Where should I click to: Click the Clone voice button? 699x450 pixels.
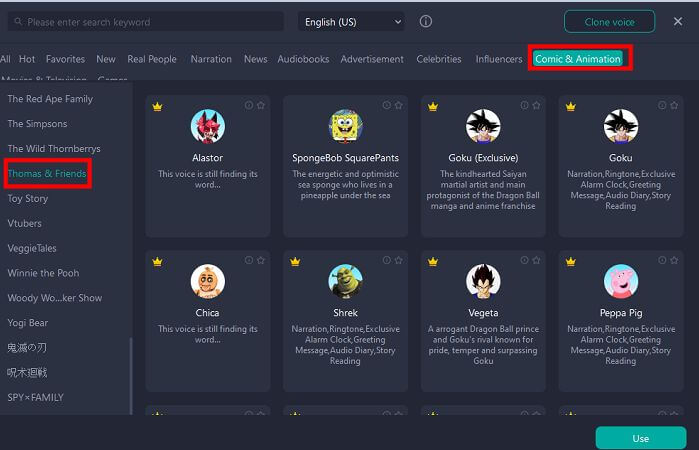(x=609, y=22)
